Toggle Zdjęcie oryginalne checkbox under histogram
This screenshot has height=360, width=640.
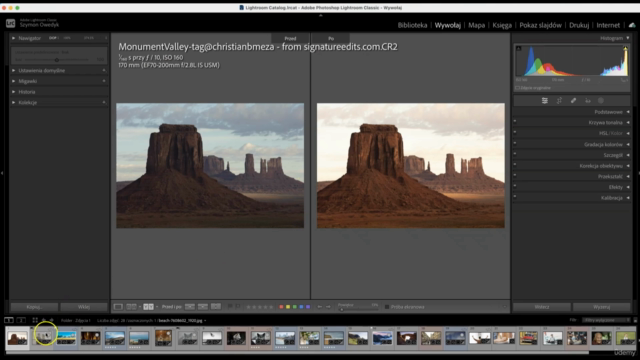pos(517,88)
